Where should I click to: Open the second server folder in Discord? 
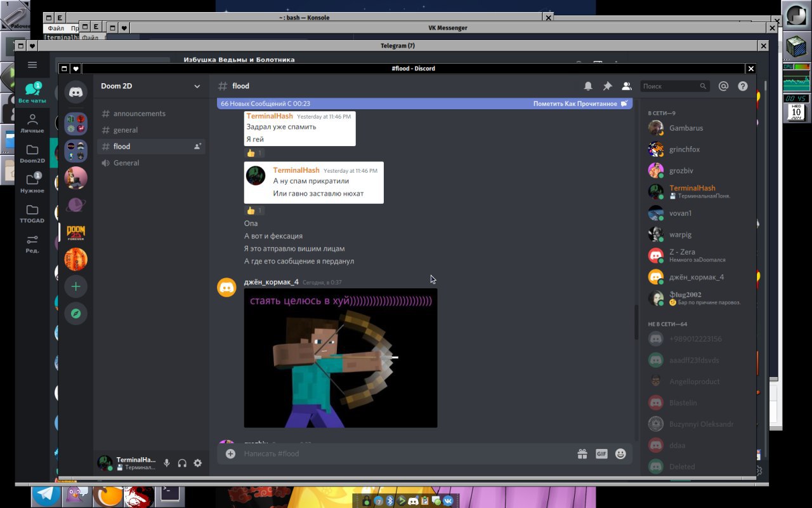(75, 151)
